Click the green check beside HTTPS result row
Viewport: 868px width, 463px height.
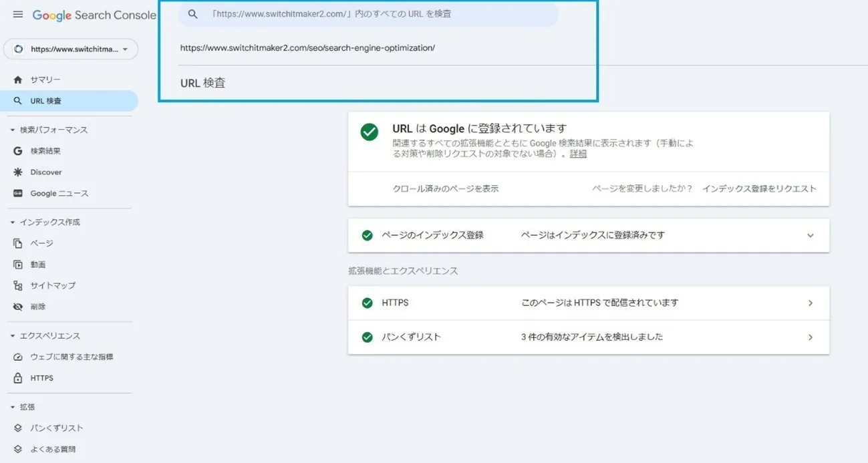[367, 303]
